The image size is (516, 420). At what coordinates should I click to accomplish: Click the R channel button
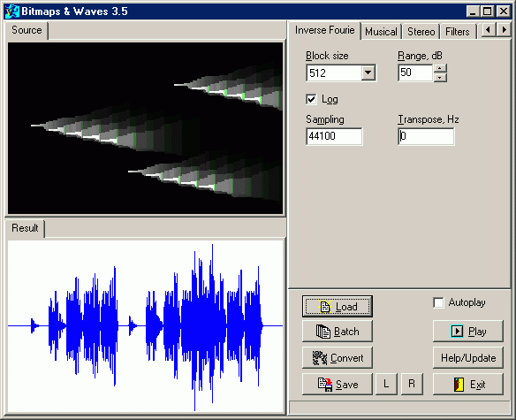412,384
